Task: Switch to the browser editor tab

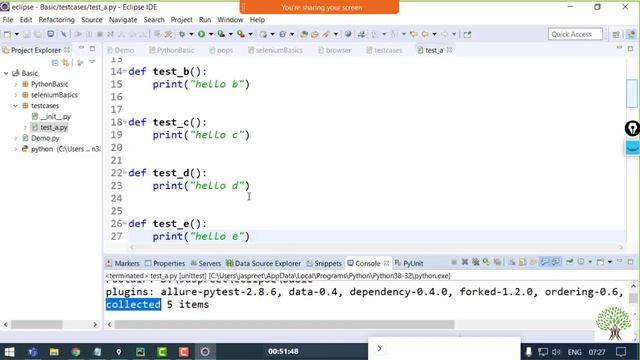Action: [334, 50]
